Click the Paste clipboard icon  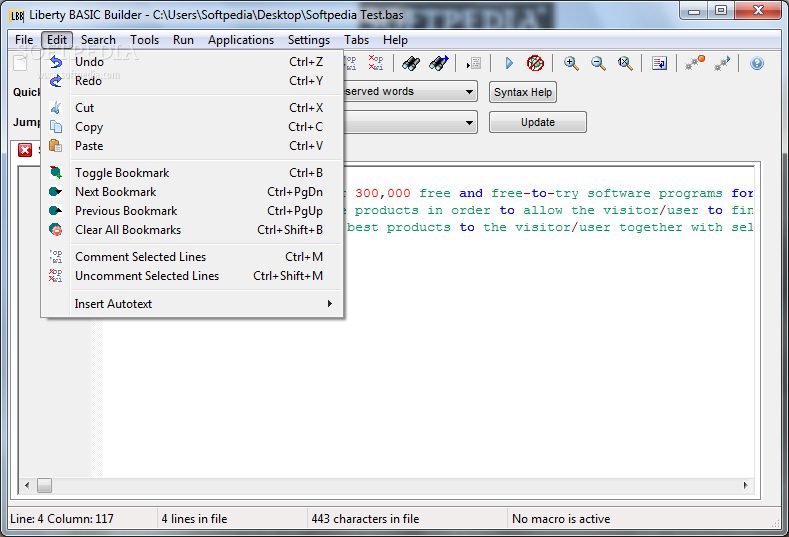click(x=56, y=146)
